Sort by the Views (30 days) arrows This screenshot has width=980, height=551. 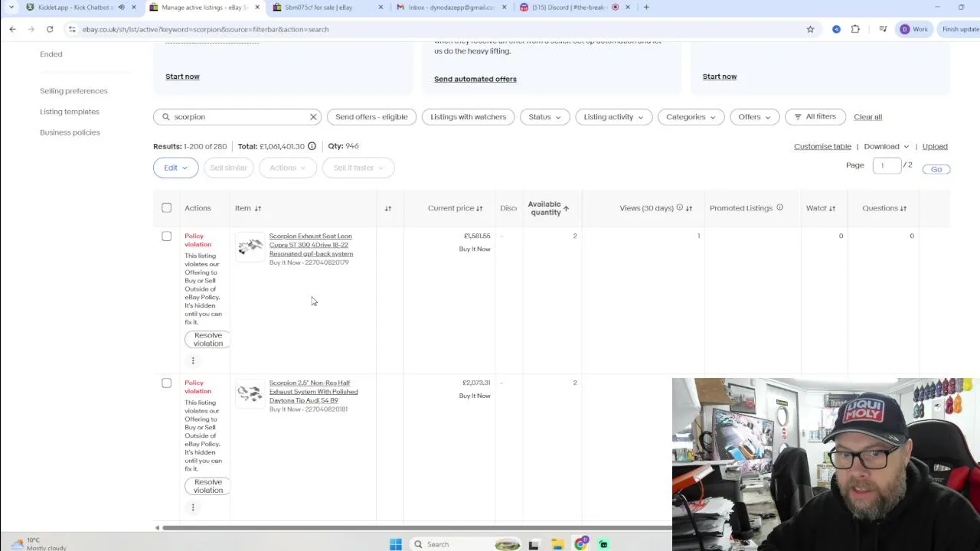(689, 208)
